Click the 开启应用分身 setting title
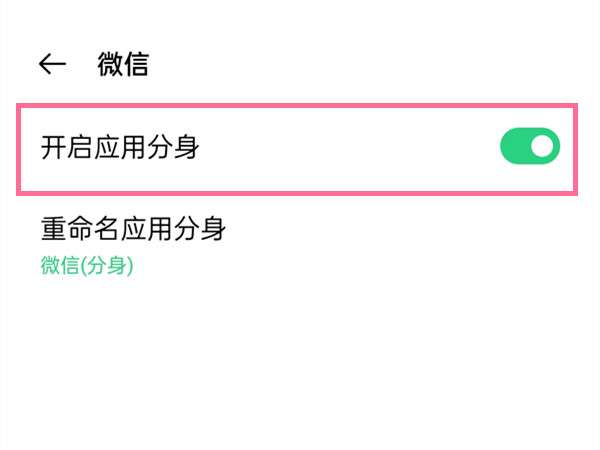Viewport: 600px width, 450px height. [121, 148]
